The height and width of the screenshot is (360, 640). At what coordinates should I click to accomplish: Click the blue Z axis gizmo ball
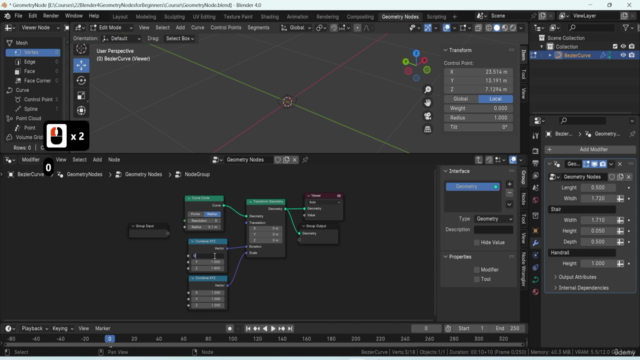(416, 53)
